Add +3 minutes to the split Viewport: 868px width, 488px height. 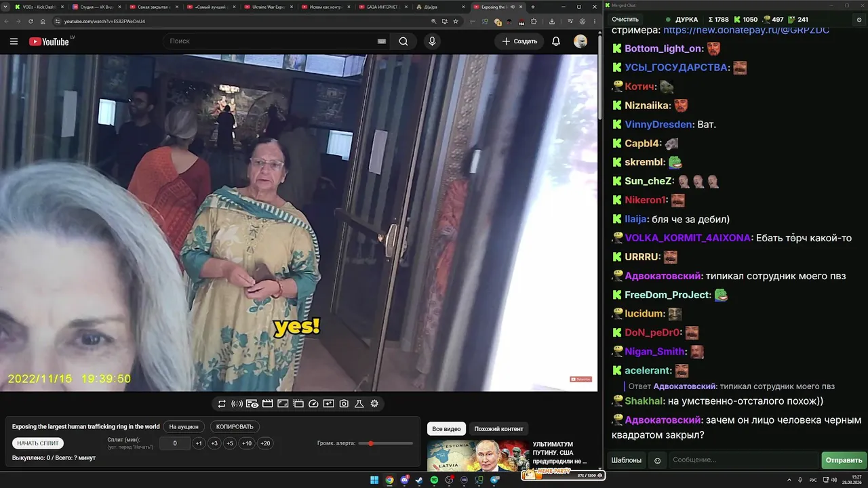tap(214, 443)
